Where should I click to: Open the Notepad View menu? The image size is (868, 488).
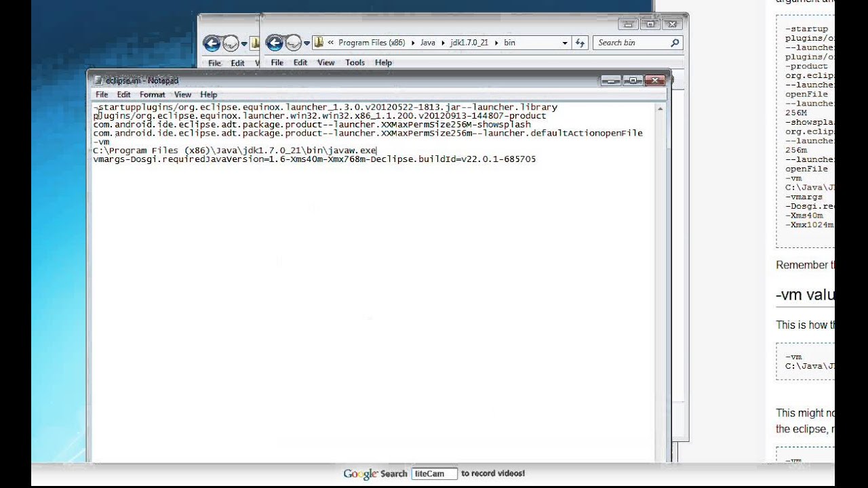tap(182, 95)
